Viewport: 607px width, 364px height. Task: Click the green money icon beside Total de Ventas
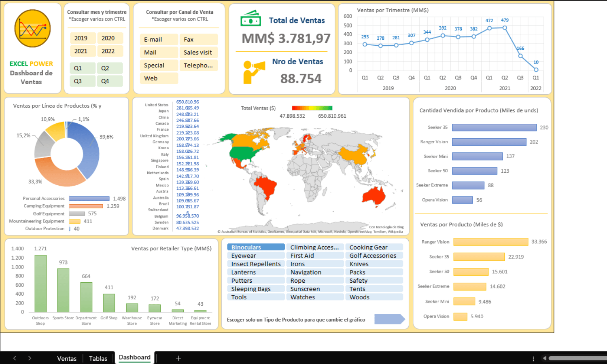250,19
